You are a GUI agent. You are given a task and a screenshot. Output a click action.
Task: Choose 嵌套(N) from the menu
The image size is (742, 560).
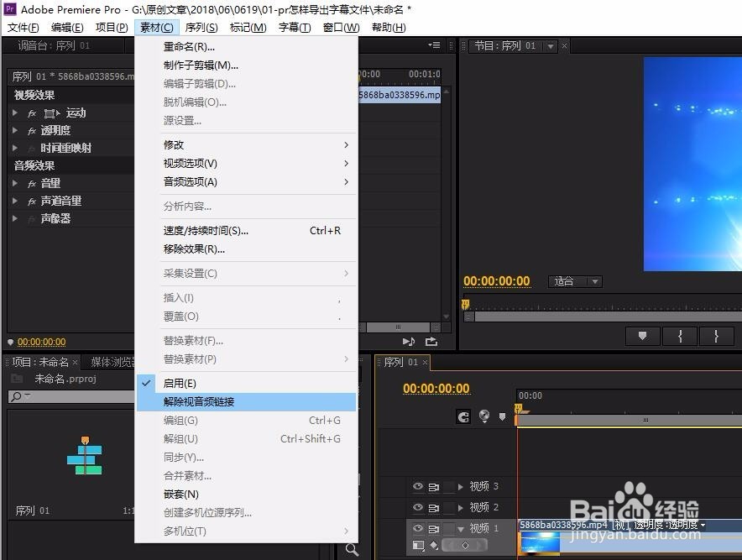tap(246, 495)
